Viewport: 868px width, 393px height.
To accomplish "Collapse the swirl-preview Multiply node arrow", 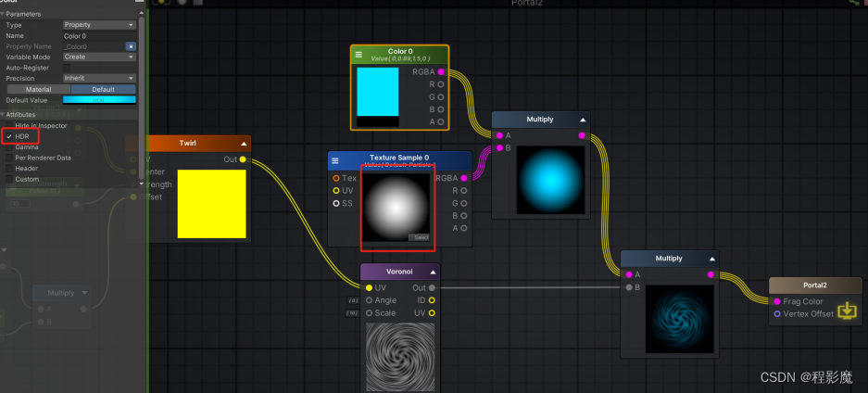I will pos(712,259).
